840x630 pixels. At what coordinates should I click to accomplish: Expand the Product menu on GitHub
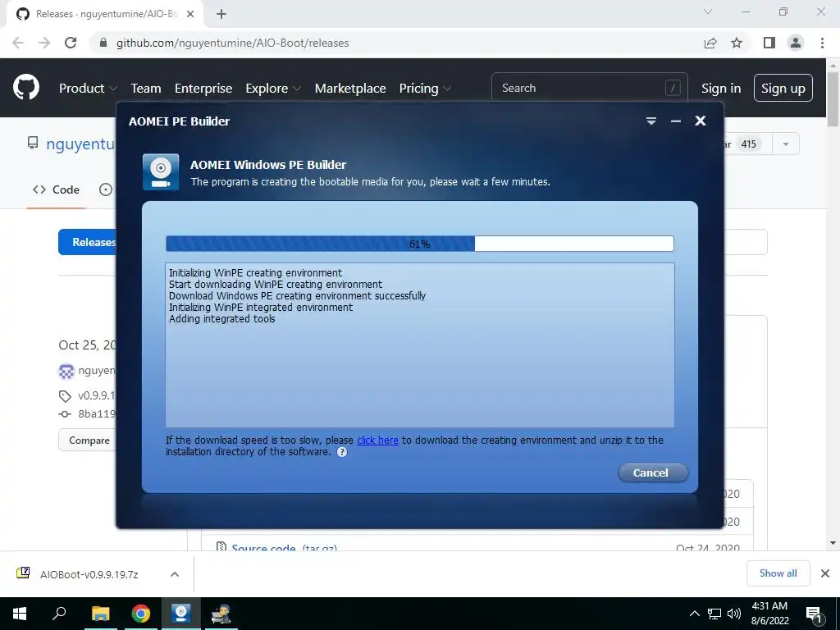tap(88, 89)
